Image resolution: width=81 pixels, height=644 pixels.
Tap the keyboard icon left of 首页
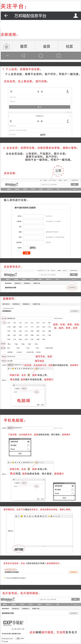click(x=6, y=47)
